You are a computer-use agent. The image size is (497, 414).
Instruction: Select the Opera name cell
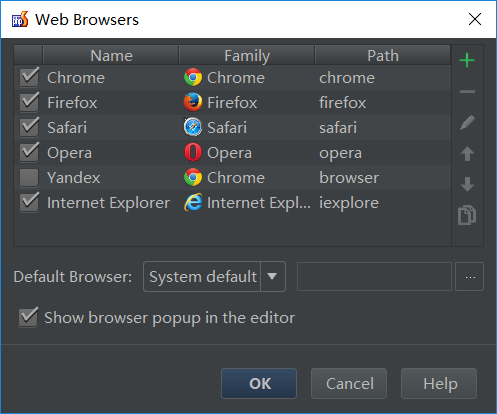(111, 153)
